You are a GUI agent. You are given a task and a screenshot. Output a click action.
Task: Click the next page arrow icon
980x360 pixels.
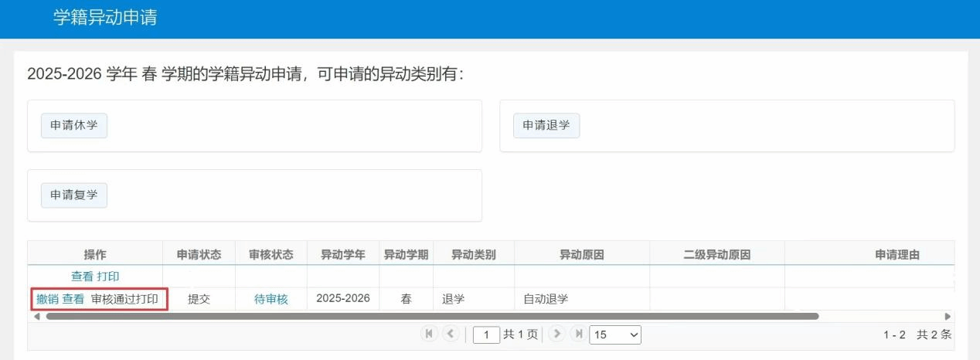click(556, 335)
